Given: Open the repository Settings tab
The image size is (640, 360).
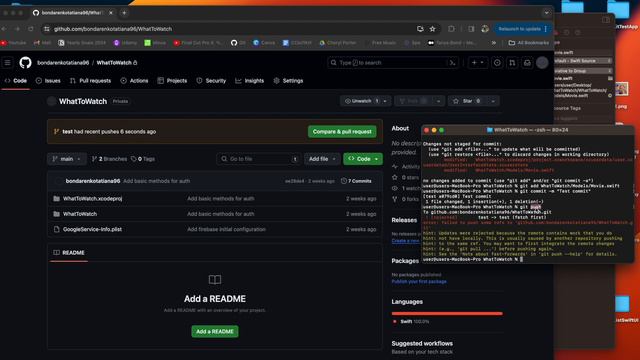Looking at the screenshot, I should (x=288, y=81).
